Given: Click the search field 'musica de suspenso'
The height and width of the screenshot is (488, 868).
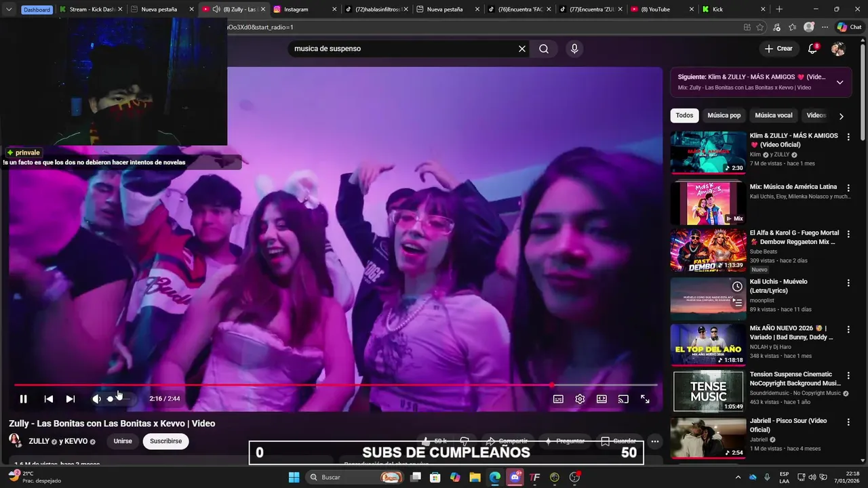Looking at the screenshot, I should pyautogui.click(x=403, y=49).
